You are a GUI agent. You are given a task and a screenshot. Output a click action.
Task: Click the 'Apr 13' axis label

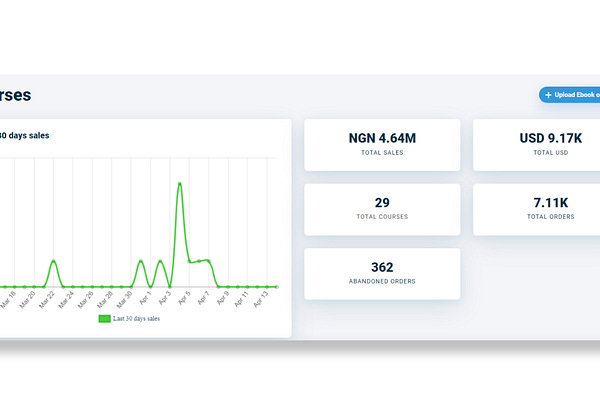coord(261,299)
